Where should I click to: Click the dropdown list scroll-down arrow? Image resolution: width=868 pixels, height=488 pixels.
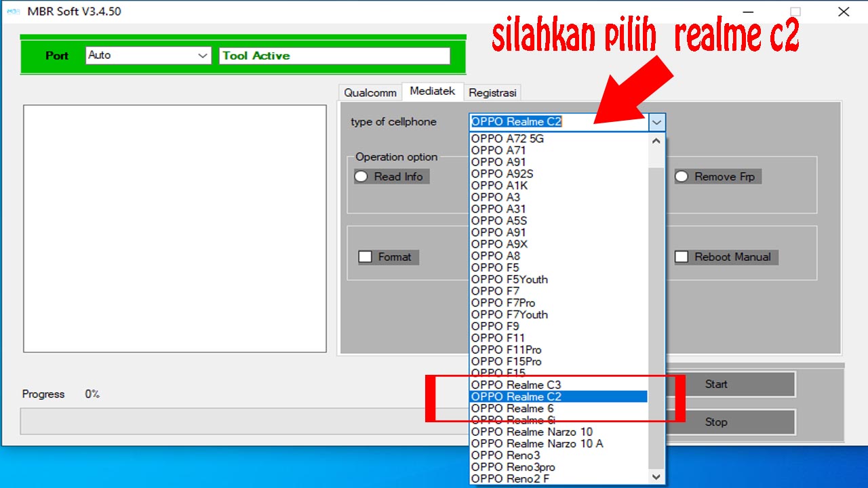[655, 476]
